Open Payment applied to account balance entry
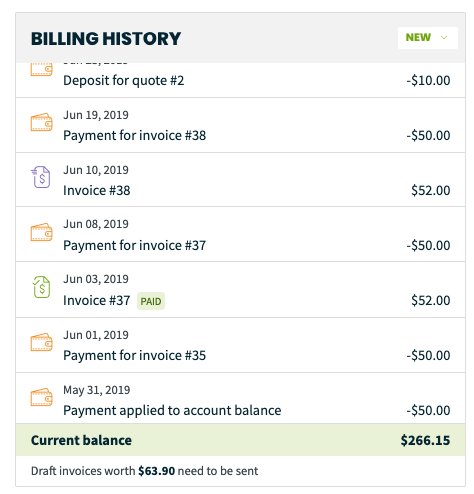Image resolution: width=474 pixels, height=494 pixels. [x=240, y=398]
